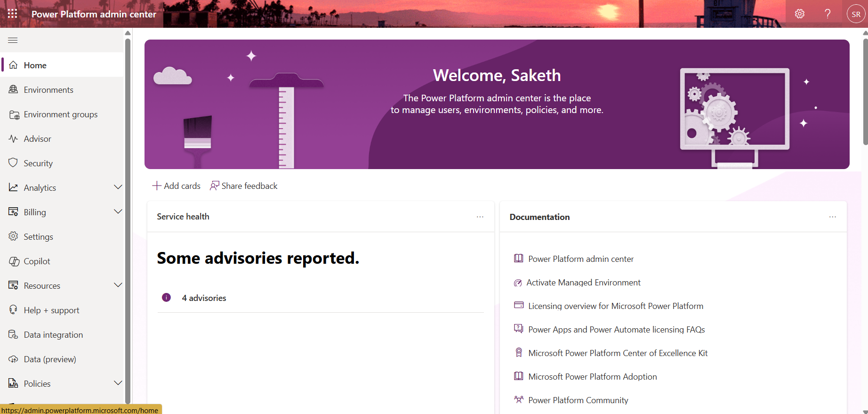
Task: Click the Share feedback button
Action: tap(244, 186)
